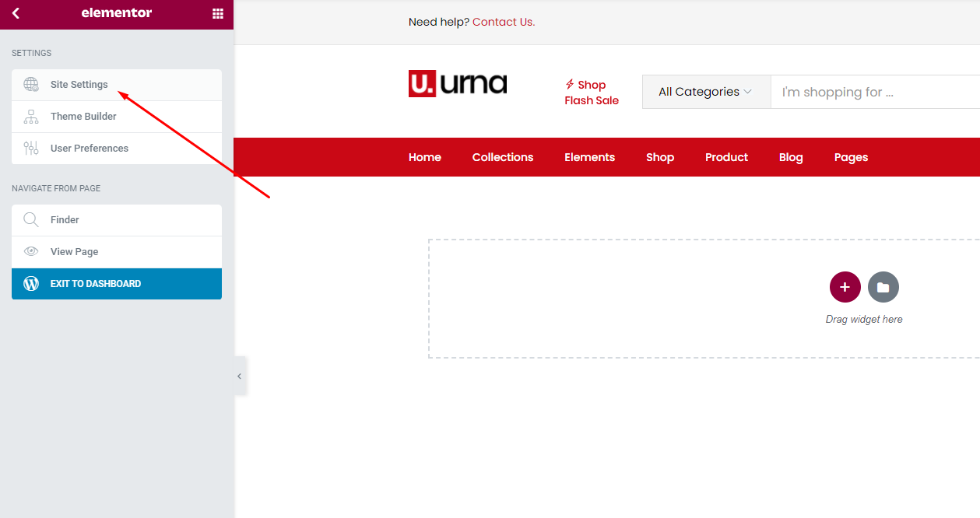The height and width of the screenshot is (518, 980).
Task: Add new section with plus button
Action: coord(845,287)
